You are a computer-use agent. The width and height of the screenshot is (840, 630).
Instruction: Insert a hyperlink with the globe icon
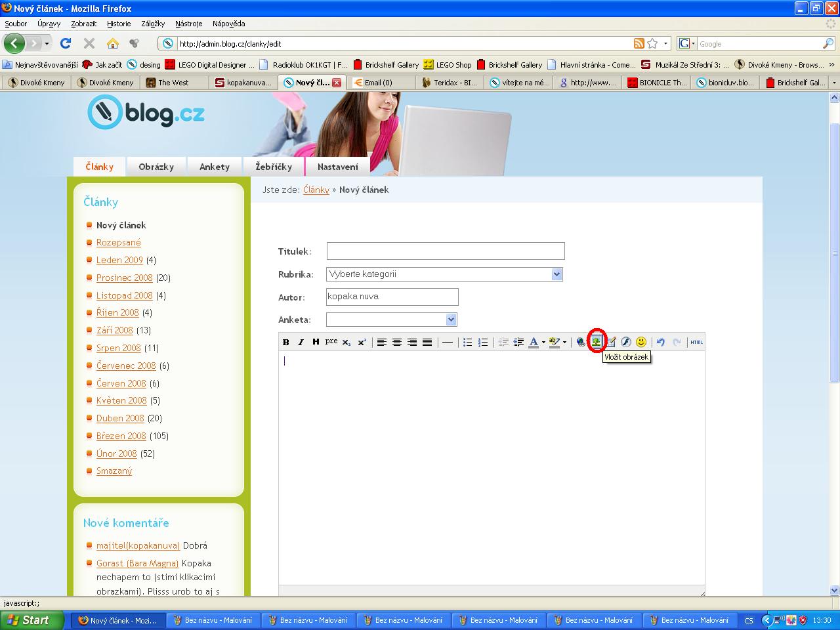coord(581,342)
